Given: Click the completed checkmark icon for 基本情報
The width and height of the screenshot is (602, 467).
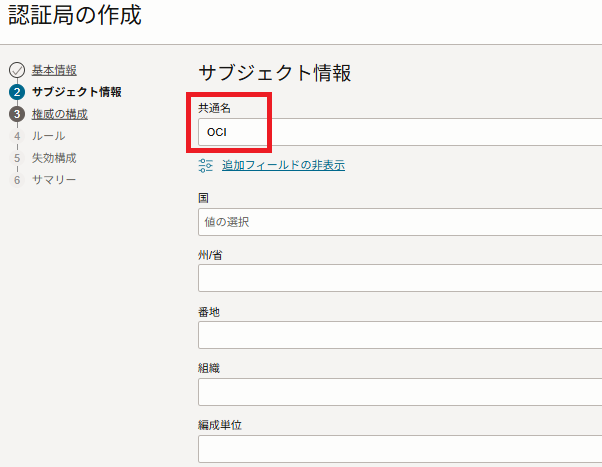Looking at the screenshot, I should click(x=17, y=70).
